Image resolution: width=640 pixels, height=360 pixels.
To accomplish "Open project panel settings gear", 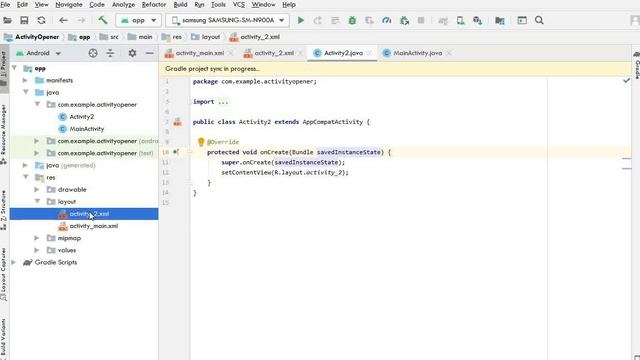I will [x=132, y=53].
